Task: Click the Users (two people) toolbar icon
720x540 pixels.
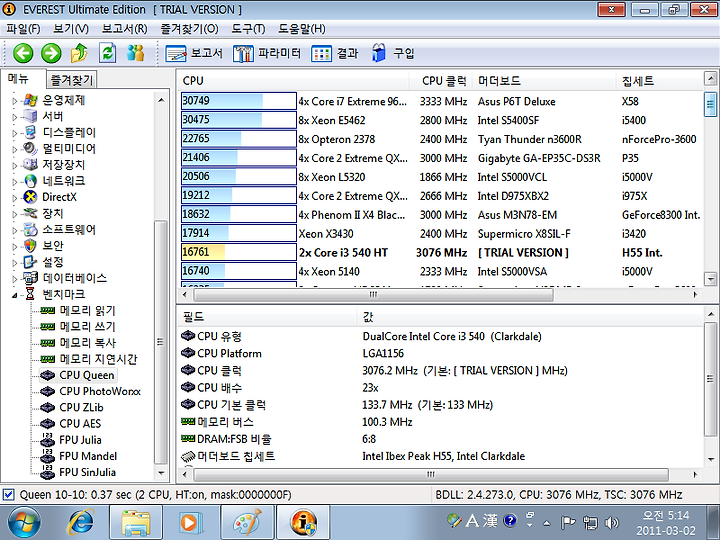Action: coord(135,53)
